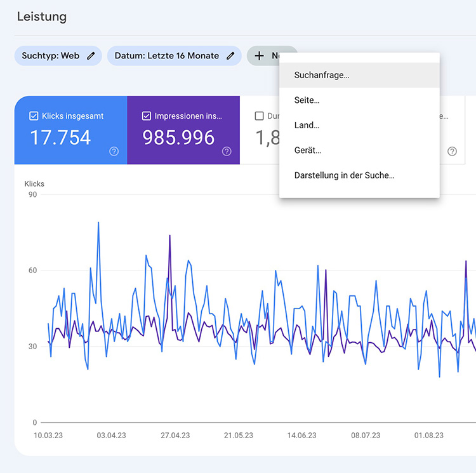The height and width of the screenshot is (473, 476).
Task: Open the Suchtyp: Web filter chip
Action: coord(51,56)
